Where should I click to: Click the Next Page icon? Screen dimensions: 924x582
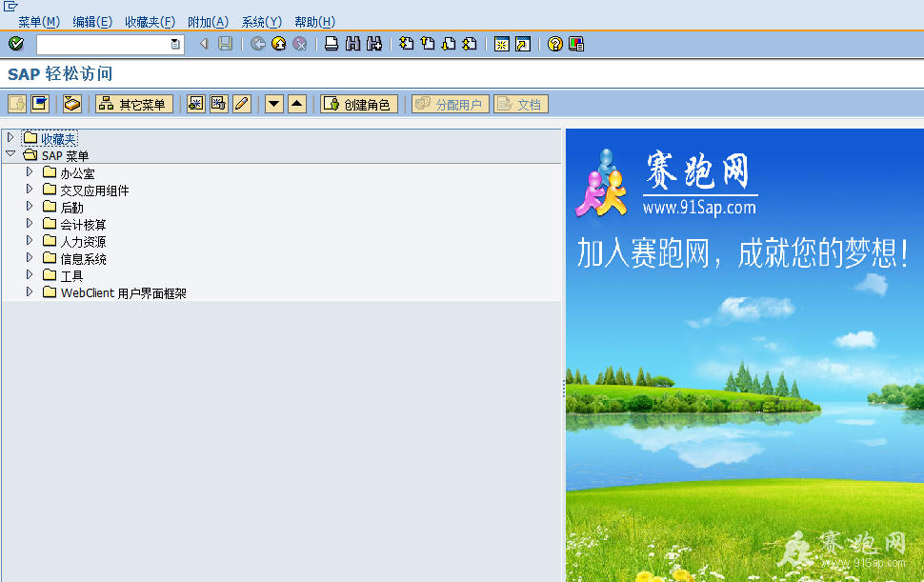tap(449, 44)
